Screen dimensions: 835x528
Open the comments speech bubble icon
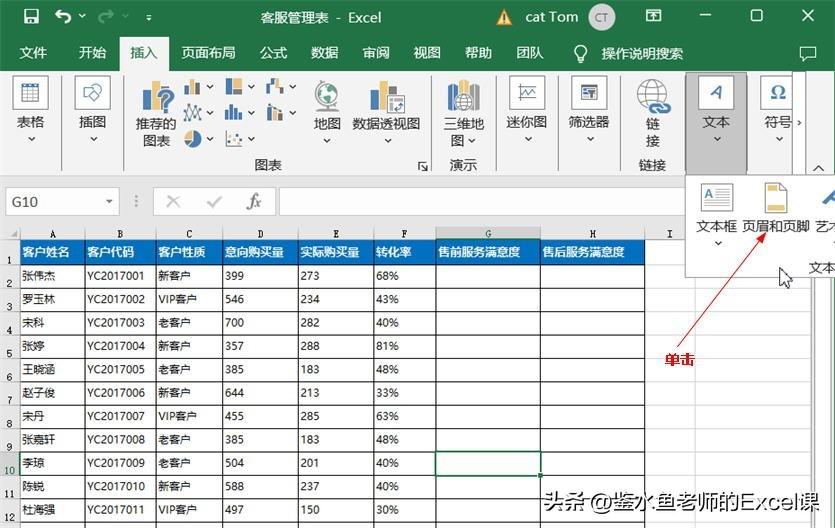tap(807, 53)
